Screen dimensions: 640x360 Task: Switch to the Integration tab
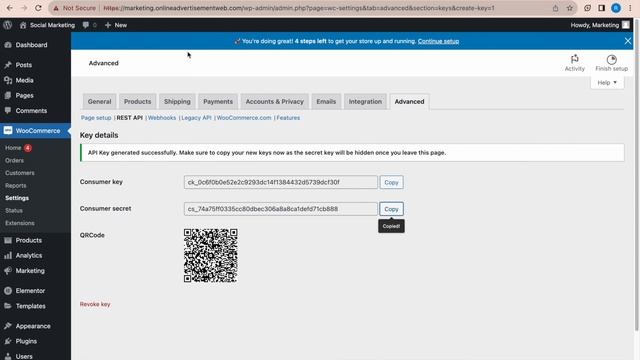[365, 102]
